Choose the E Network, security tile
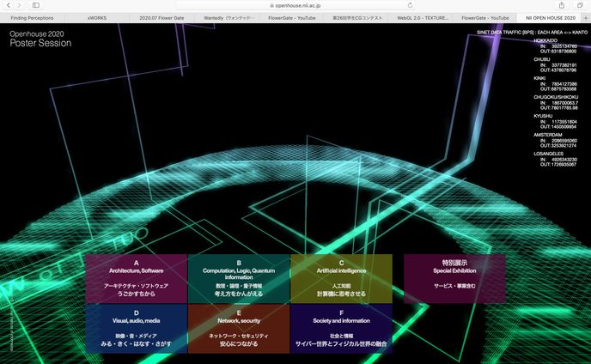 [239, 328]
